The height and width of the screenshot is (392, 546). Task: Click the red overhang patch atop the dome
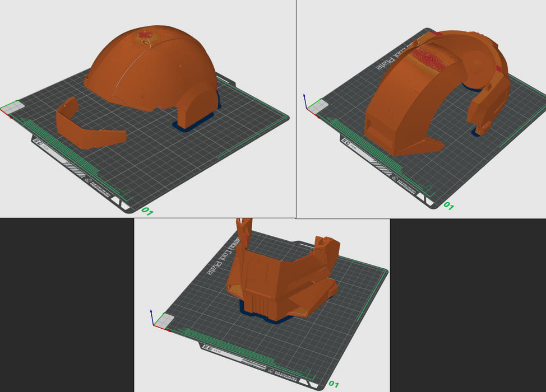[147, 37]
